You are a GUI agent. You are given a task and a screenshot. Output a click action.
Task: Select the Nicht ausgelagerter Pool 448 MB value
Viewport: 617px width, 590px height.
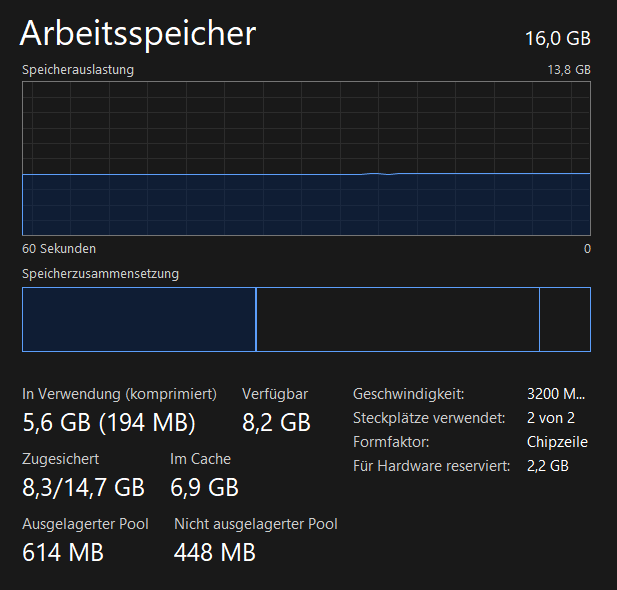coord(215,552)
